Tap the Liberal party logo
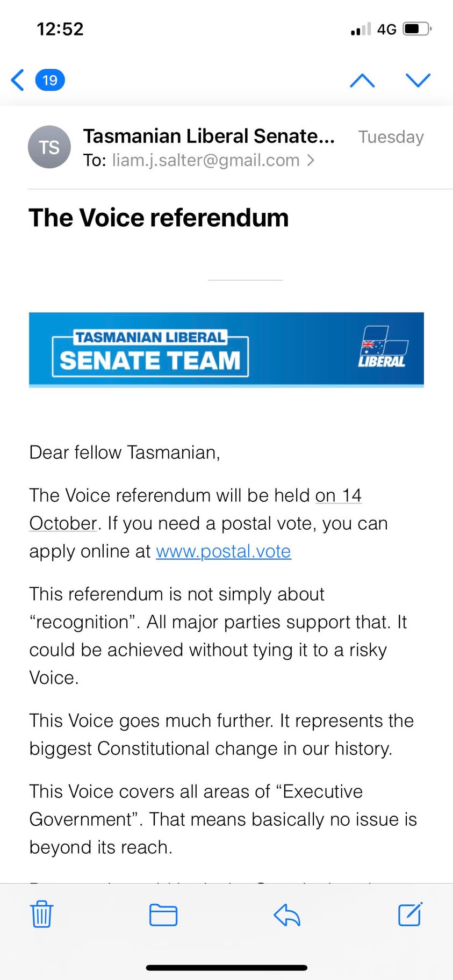Screen dimensions: 453x980 pos(383,347)
